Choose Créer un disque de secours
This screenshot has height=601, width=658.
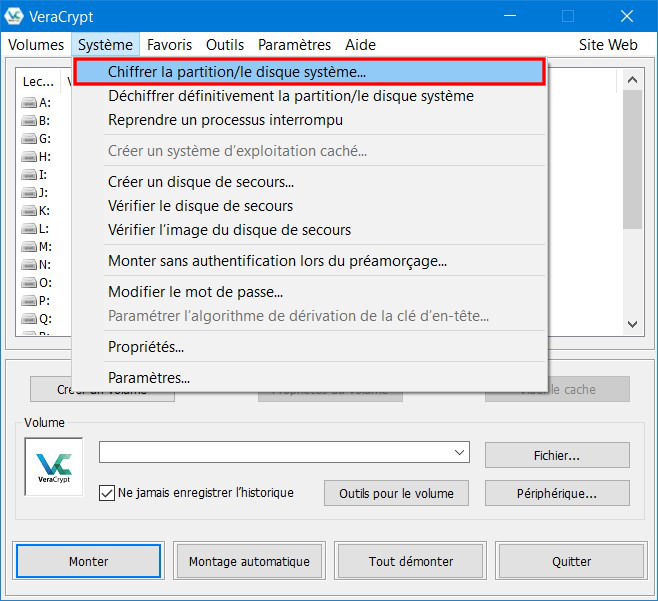pyautogui.click(x=310, y=182)
